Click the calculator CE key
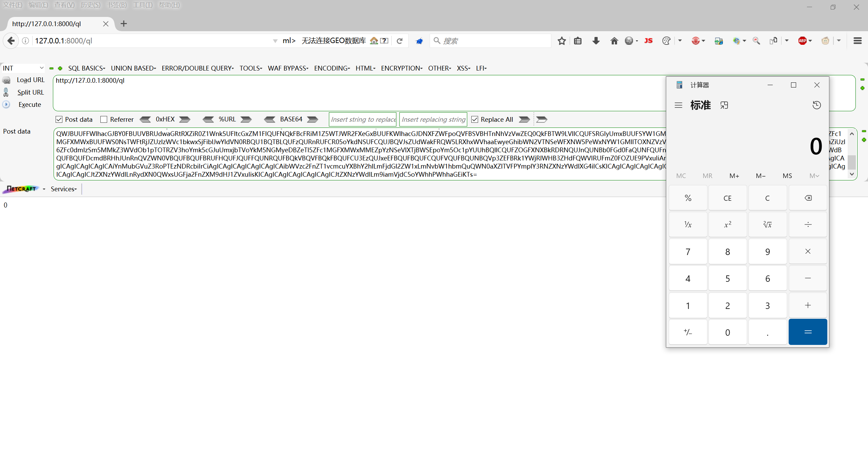 tap(728, 198)
